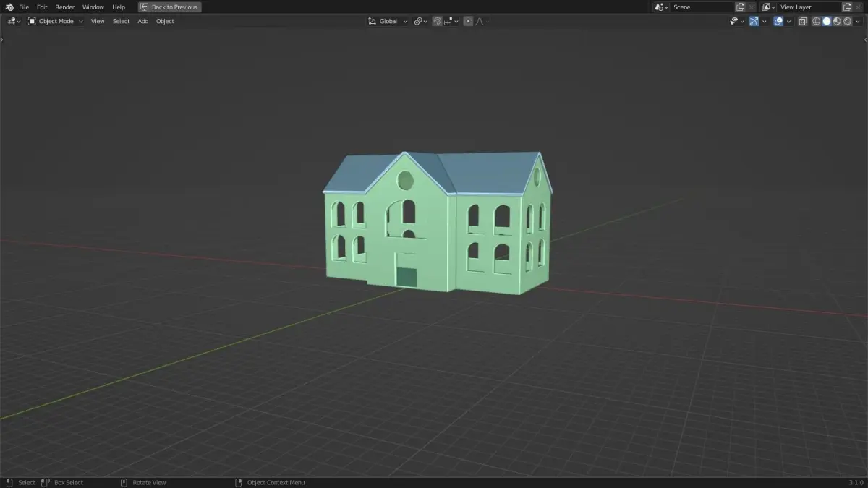Open the Window menu
Image resolution: width=868 pixels, height=488 pixels.
click(x=93, y=7)
